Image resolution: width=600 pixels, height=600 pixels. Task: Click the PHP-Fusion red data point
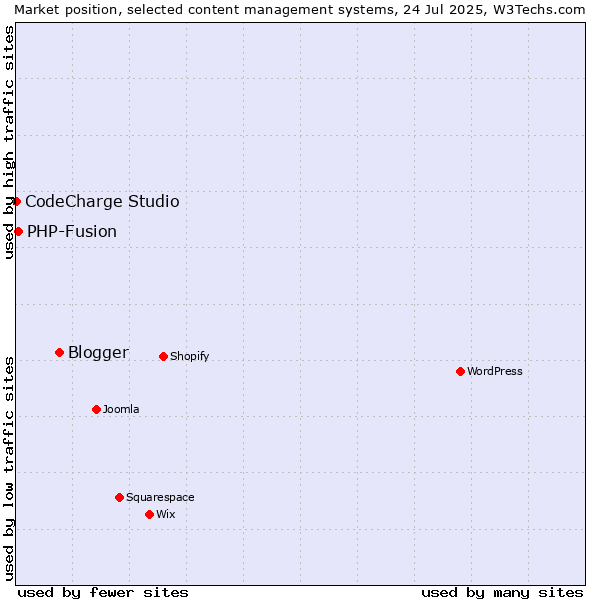pos(18,232)
